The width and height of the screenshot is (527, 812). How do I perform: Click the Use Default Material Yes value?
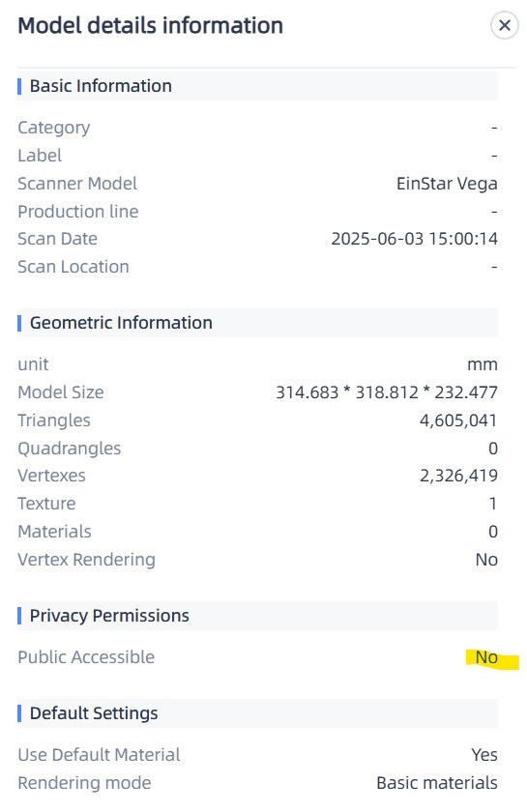(484, 755)
